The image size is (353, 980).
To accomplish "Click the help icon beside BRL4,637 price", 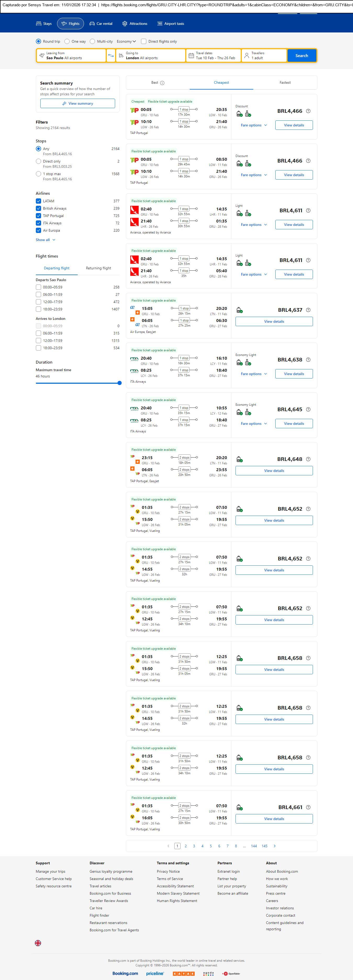I will pos(308,310).
